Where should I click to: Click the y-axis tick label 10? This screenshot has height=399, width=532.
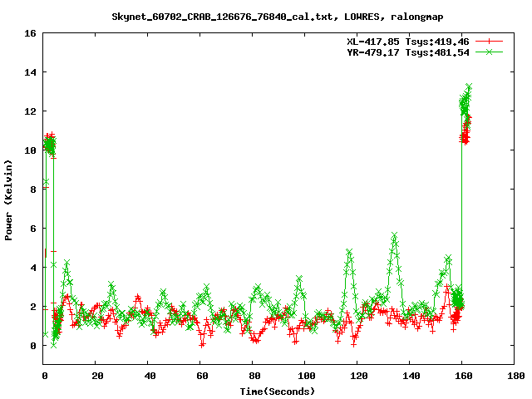[x=30, y=150]
